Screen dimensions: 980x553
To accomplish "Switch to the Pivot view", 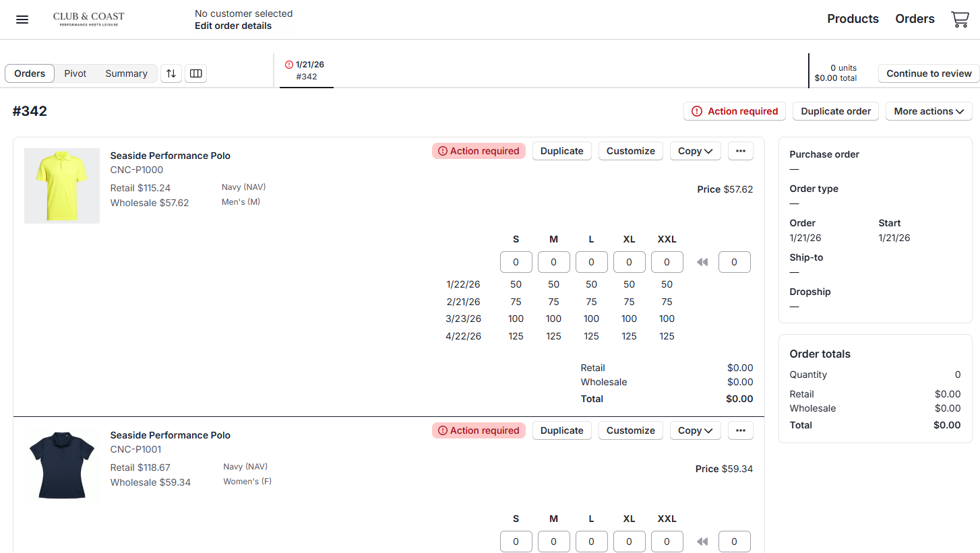I will click(x=75, y=73).
